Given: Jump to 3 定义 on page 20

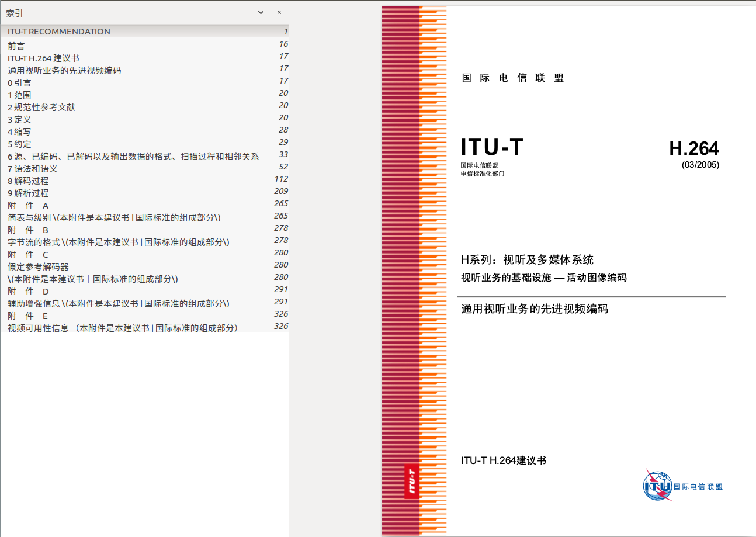Looking at the screenshot, I should coord(19,119).
